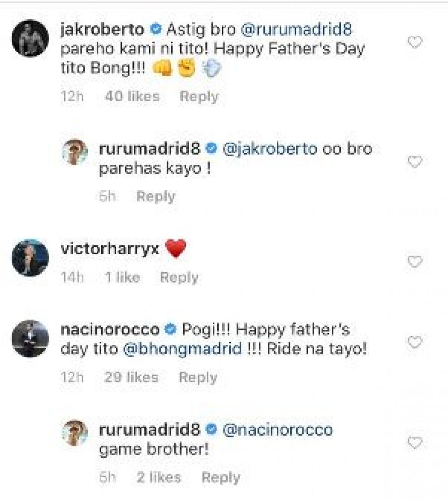Screen dimensions: 448x501
Task: Reply to nacinorocco's comment
Action: [x=198, y=377]
